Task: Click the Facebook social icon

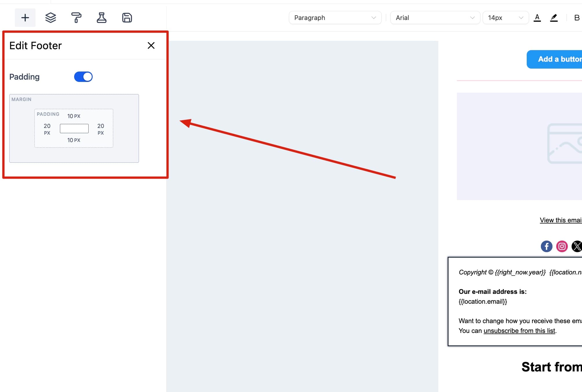Action: tap(546, 246)
